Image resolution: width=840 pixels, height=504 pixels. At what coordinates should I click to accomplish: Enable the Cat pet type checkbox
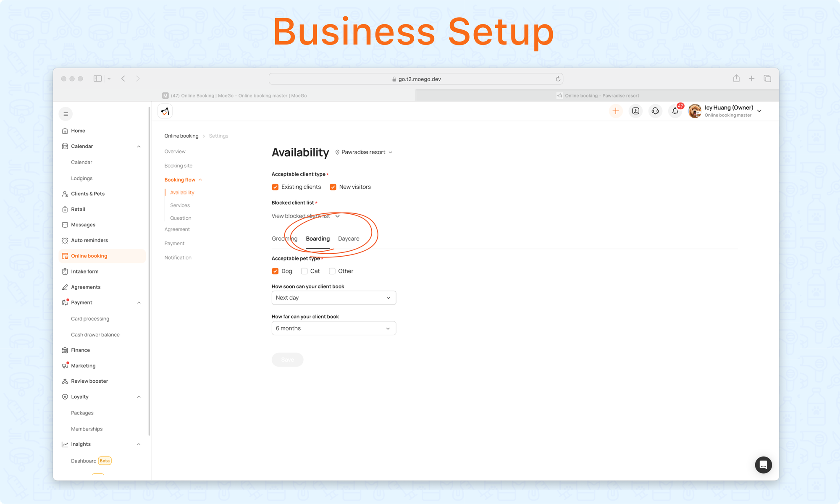304,271
